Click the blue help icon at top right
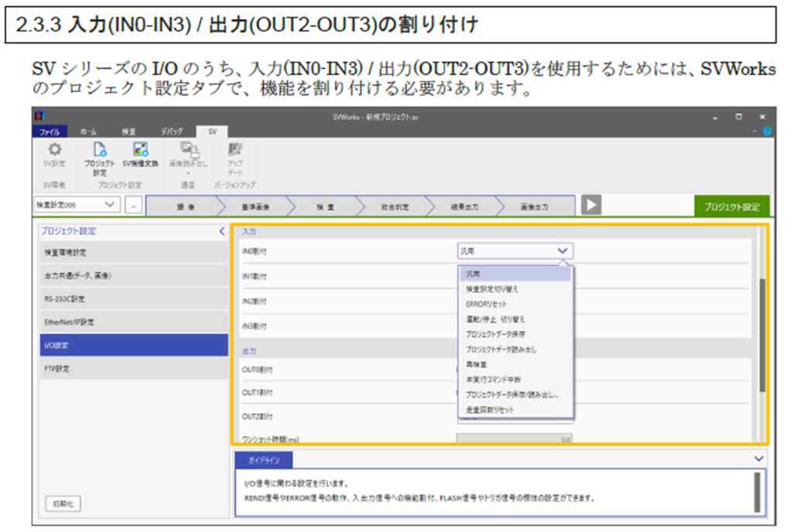The height and width of the screenshot is (532, 790). click(767, 132)
